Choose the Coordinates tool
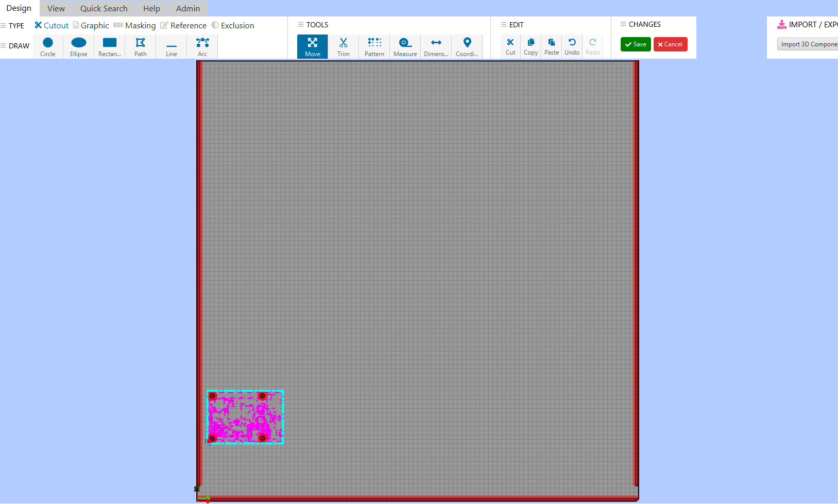This screenshot has width=838, height=504. coord(467,47)
